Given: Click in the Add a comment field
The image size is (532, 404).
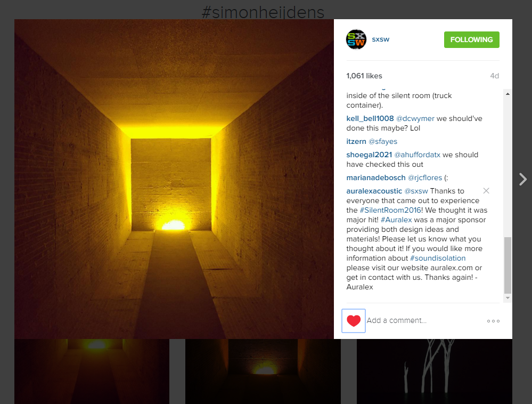Looking at the screenshot, I should [x=424, y=320].
